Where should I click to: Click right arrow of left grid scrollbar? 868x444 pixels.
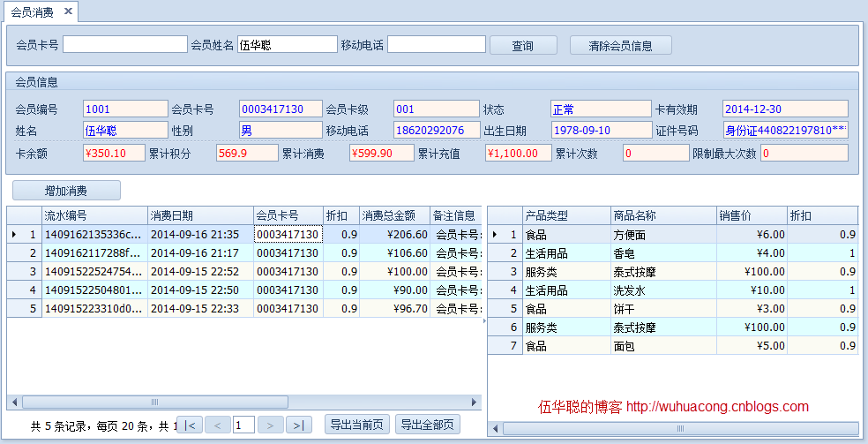[475, 403]
